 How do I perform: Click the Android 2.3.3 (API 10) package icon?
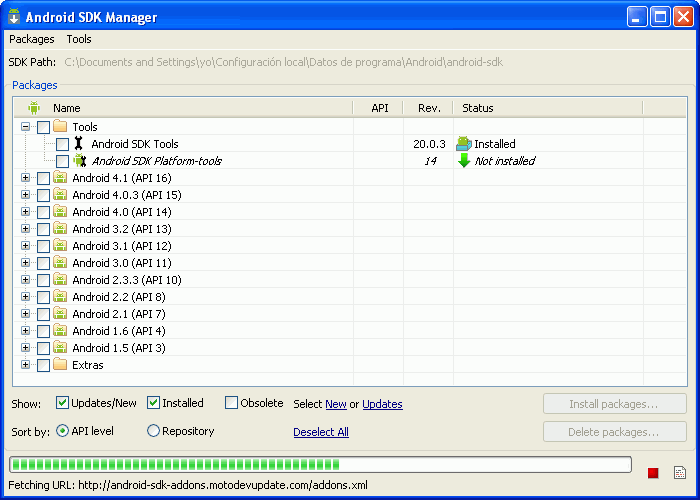pos(60,279)
